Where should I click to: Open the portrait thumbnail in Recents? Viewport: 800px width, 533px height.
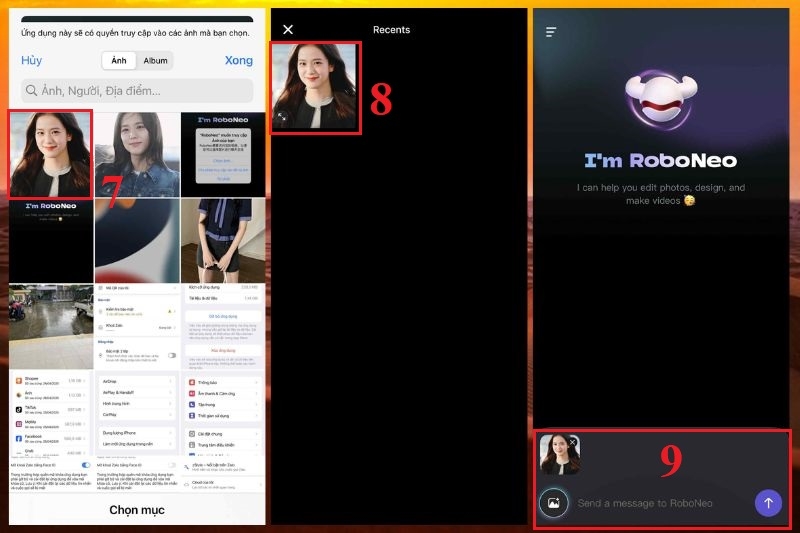(315, 87)
